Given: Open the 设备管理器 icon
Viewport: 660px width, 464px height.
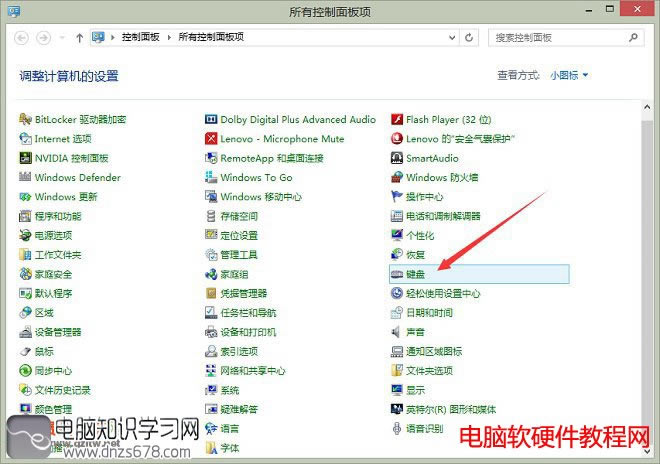Looking at the screenshot, I should coord(25,332).
